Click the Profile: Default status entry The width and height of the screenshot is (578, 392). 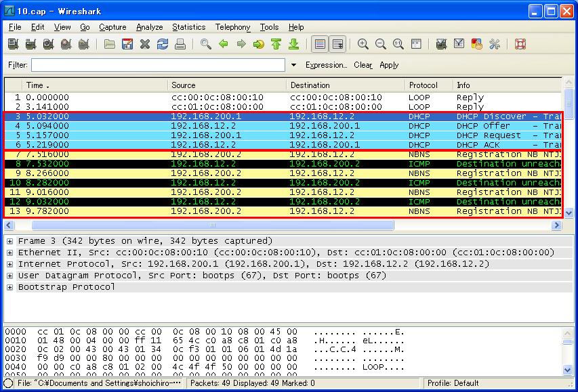453,383
